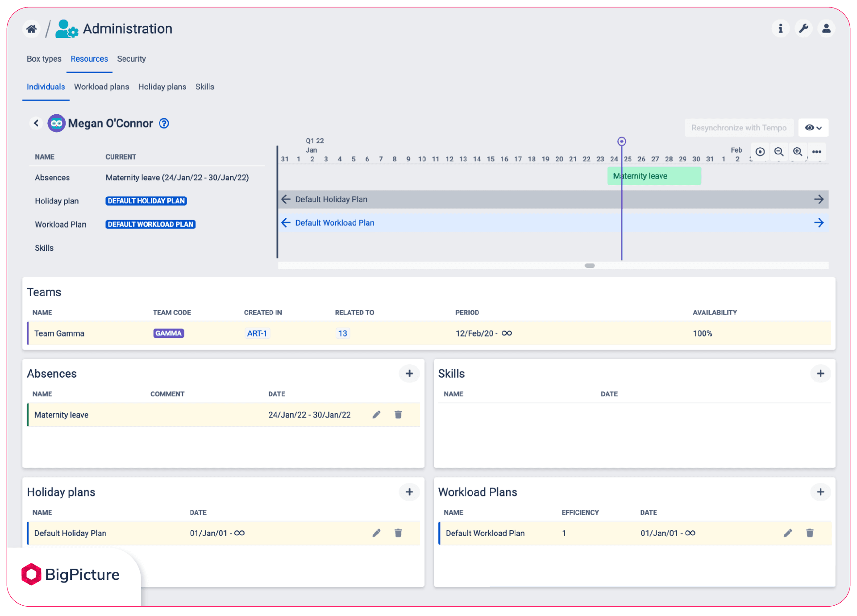Zoom out the timeline
The height and width of the screenshot is (616, 857).
tap(779, 152)
